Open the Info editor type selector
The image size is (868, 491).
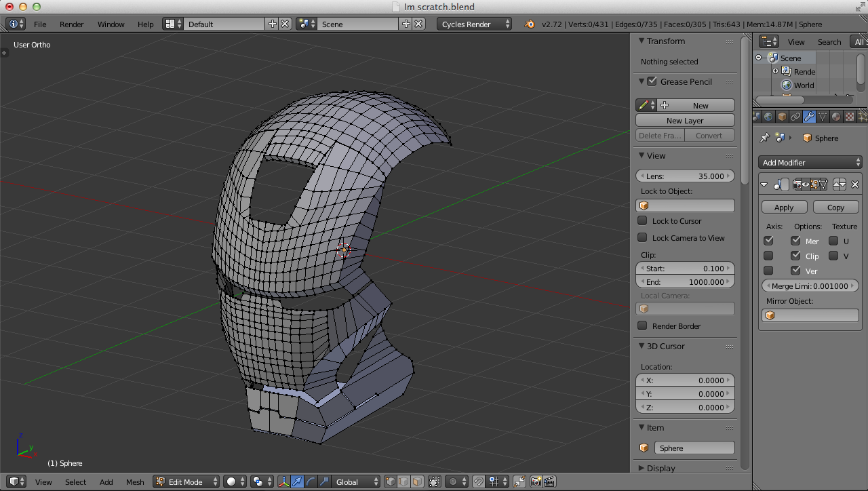point(16,24)
